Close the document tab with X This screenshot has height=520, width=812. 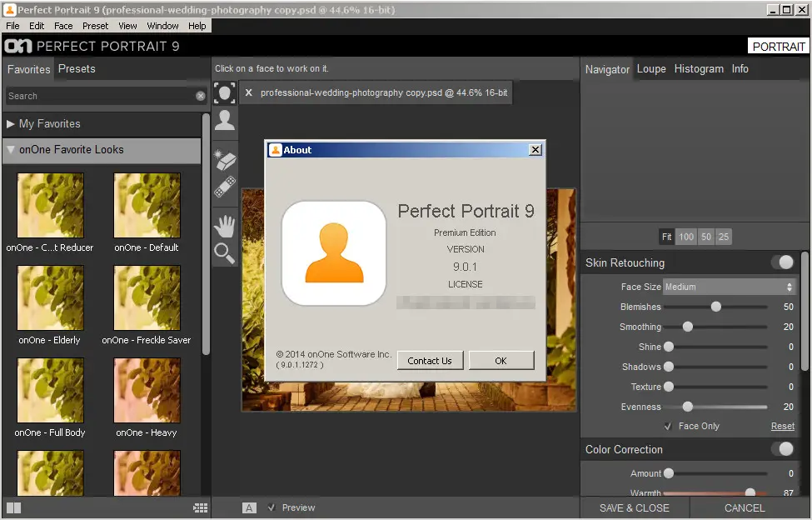coord(248,92)
